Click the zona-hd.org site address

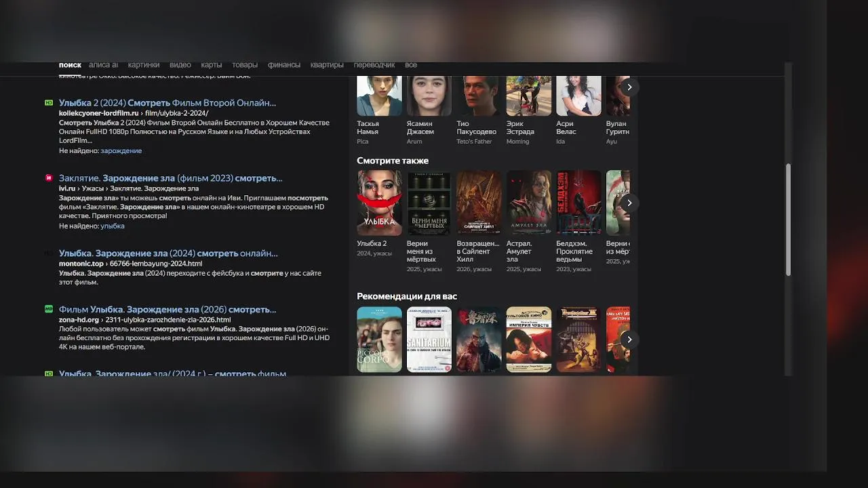click(79, 320)
